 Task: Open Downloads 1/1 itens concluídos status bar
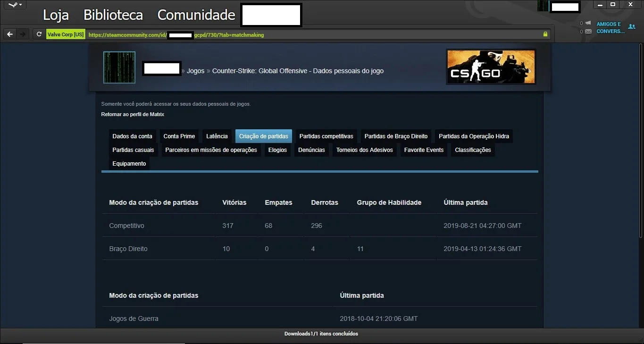pos(321,334)
